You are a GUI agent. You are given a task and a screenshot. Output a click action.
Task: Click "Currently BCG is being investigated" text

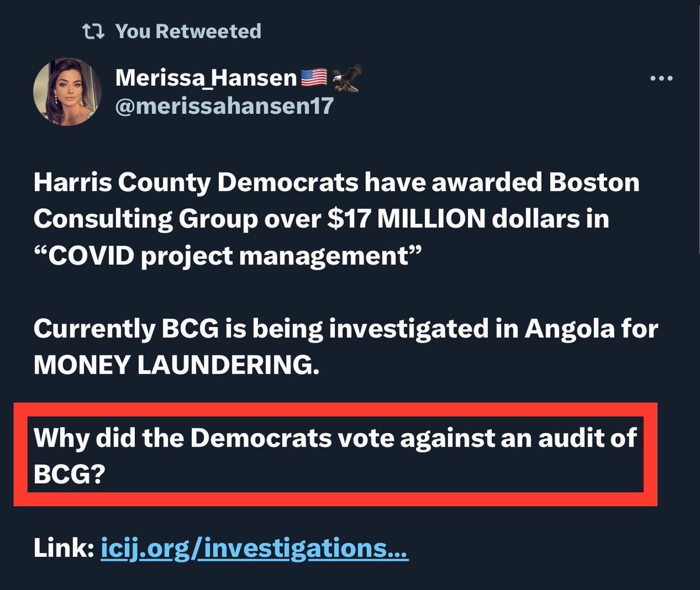pos(259,329)
